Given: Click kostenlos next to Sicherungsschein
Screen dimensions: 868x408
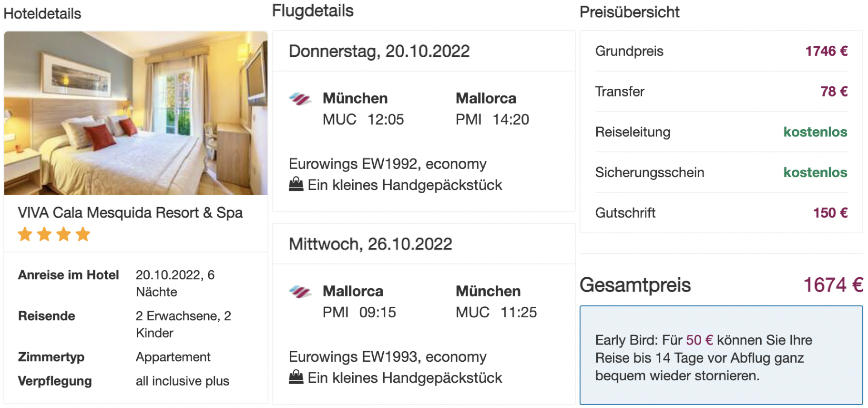Looking at the screenshot, I should 815,172.
